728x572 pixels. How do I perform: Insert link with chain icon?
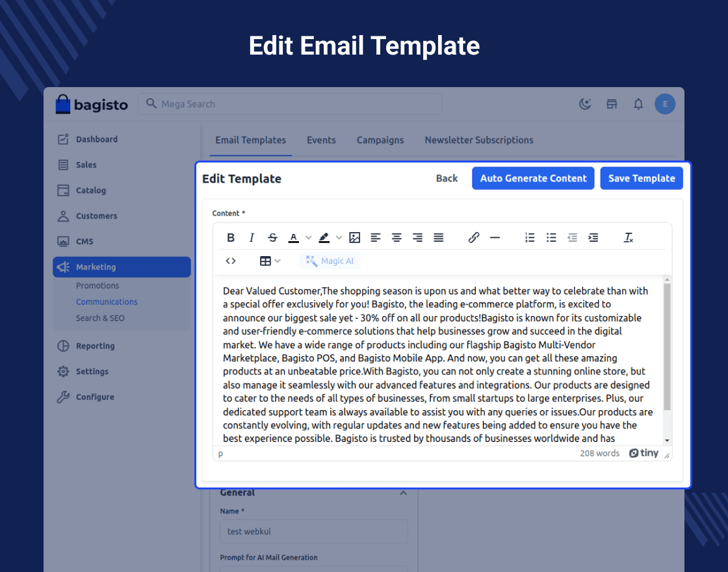click(474, 238)
